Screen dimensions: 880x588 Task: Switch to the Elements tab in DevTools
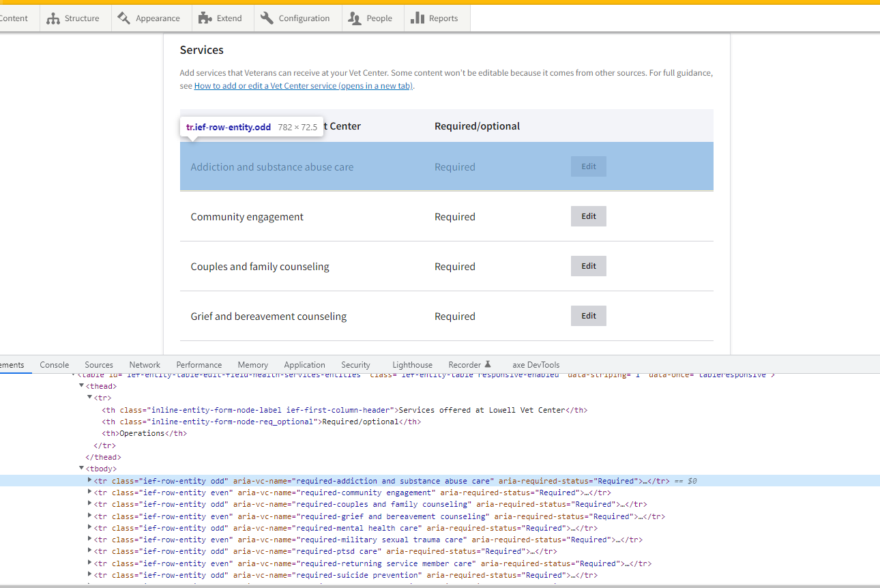tap(12, 365)
